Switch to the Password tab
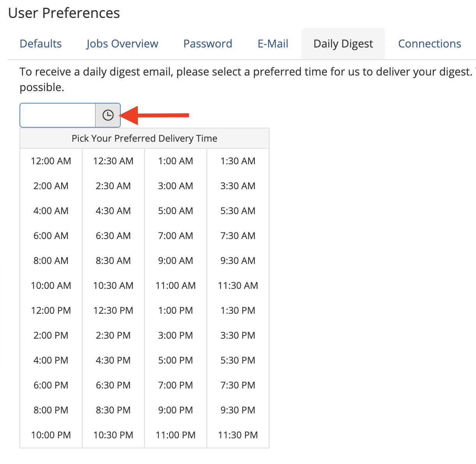 208,44
